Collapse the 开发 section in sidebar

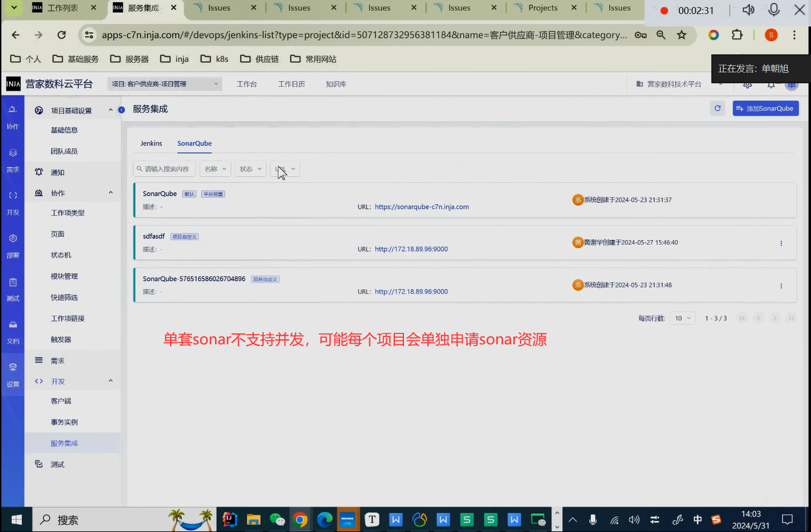coord(111,381)
